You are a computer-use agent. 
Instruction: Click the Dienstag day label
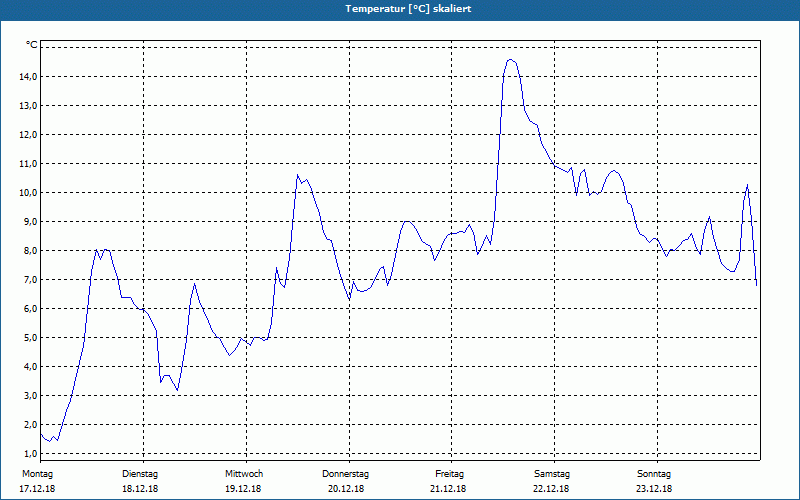[x=140, y=474]
